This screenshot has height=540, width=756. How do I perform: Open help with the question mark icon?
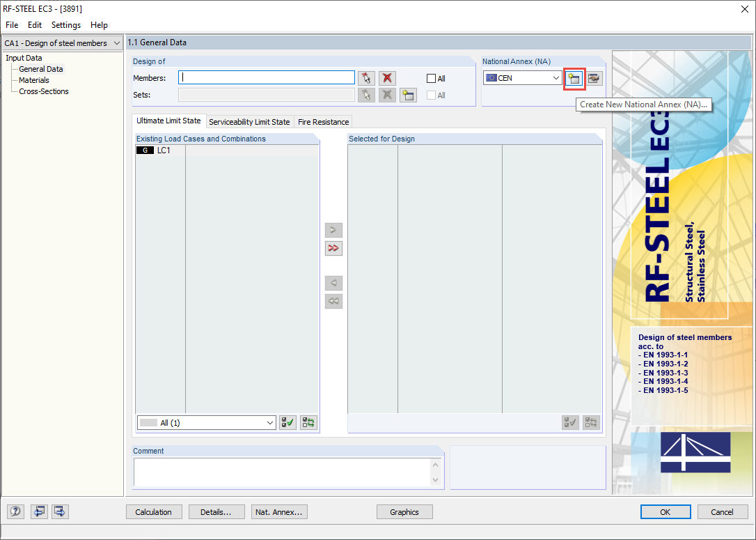pos(15,511)
